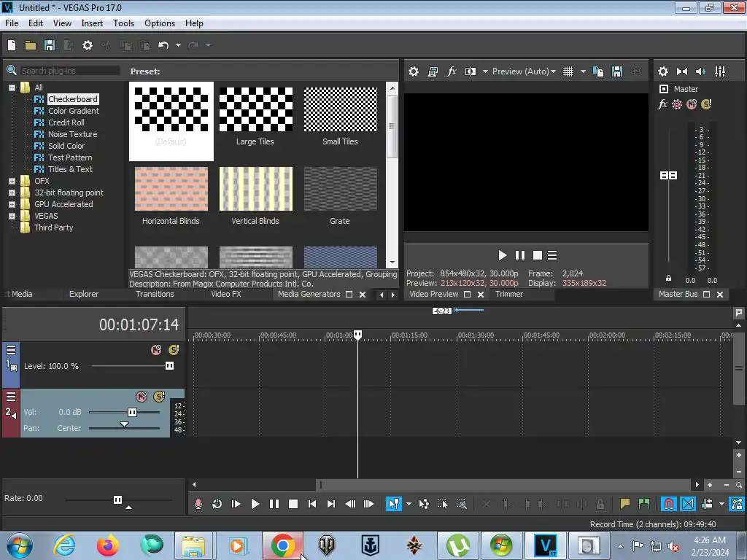Toggle Master bus solo
747x560 pixels.
click(706, 104)
